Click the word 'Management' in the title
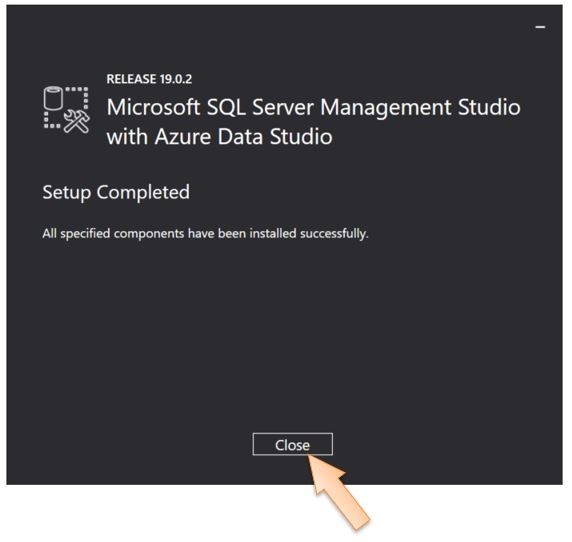The image size is (572, 542). pyautogui.click(x=386, y=109)
